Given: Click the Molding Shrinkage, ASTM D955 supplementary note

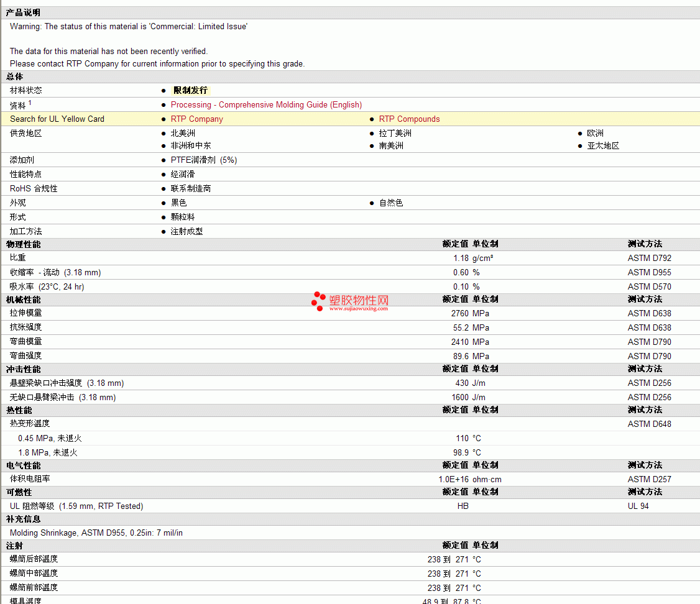Looking at the screenshot, I should click(96, 533).
